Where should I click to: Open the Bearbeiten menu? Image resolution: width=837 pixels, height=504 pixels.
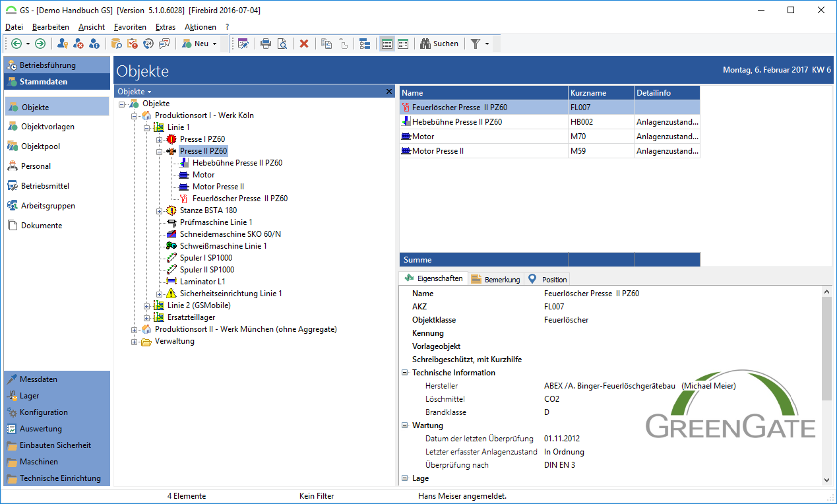[x=51, y=27]
